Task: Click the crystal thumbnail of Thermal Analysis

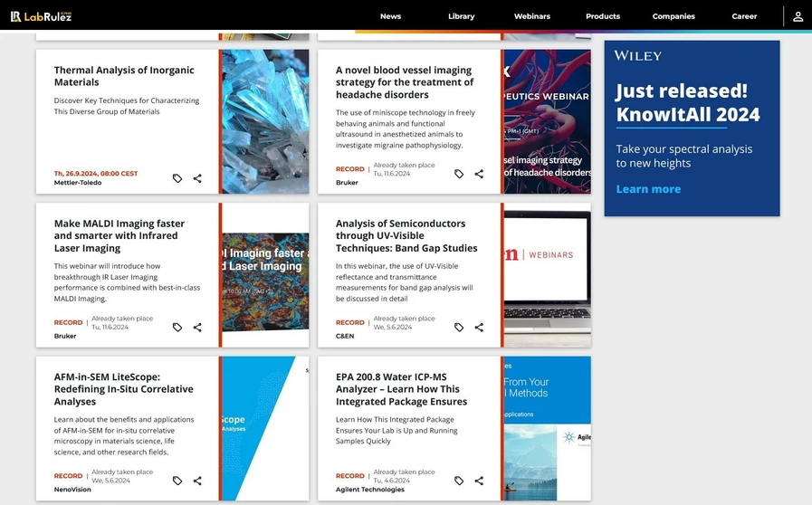Action: click(x=265, y=121)
